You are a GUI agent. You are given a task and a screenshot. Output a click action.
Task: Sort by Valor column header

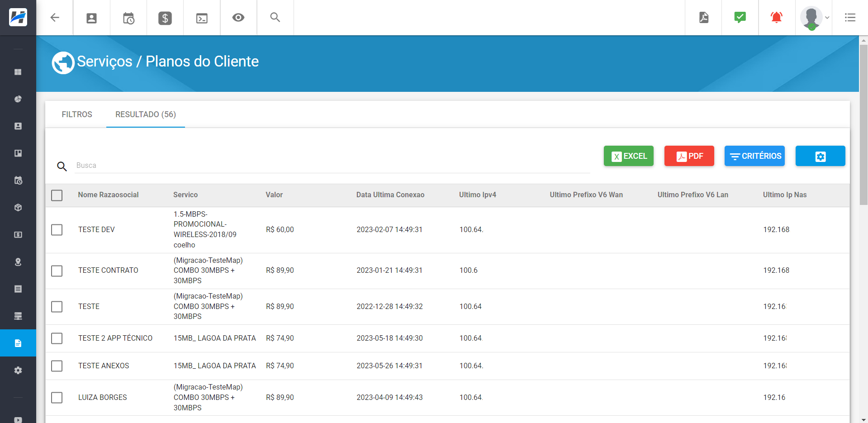click(x=274, y=195)
